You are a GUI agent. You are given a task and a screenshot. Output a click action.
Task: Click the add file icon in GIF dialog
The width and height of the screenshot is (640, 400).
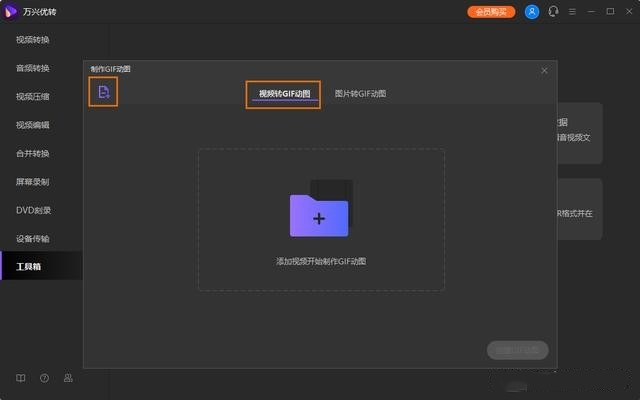tap(104, 93)
